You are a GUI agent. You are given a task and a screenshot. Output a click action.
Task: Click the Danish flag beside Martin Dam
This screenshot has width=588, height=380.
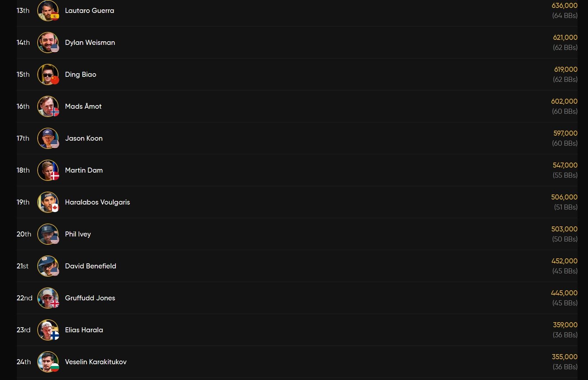pyautogui.click(x=55, y=176)
